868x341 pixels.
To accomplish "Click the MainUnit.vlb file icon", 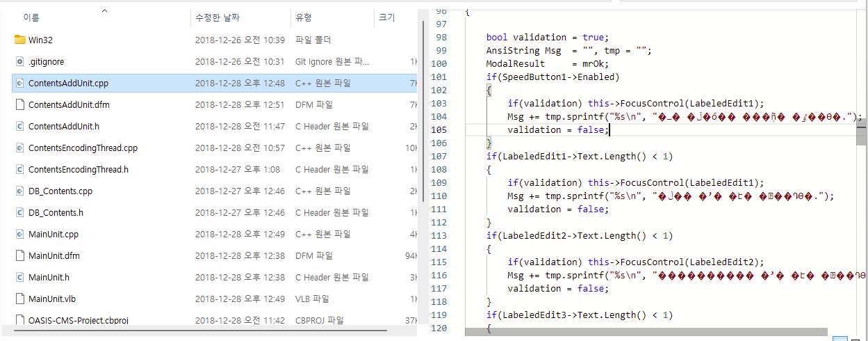I will pyautogui.click(x=19, y=299).
